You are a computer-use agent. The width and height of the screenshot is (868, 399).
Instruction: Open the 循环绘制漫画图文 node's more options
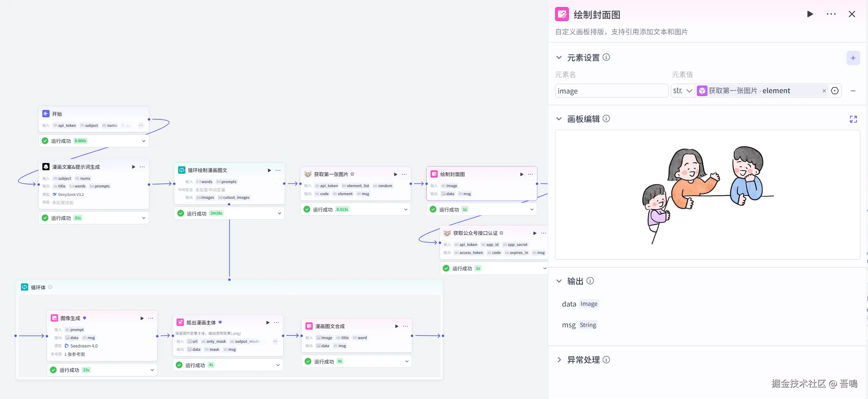tap(278, 170)
